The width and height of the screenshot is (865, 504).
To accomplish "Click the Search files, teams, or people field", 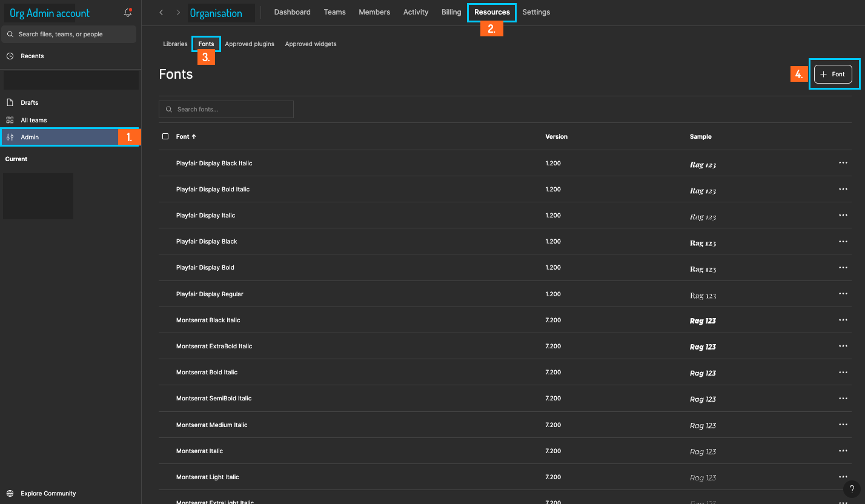I will click(69, 35).
